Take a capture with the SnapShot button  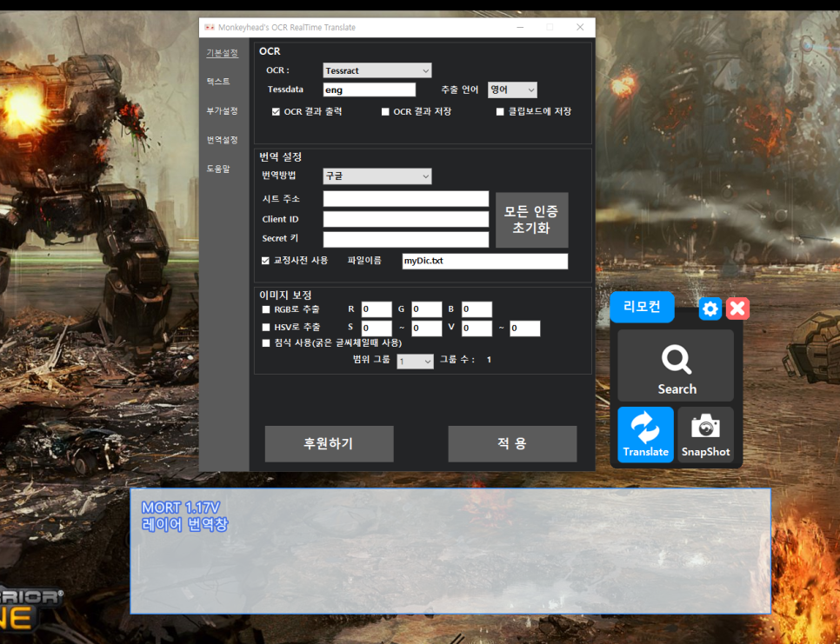(x=705, y=435)
